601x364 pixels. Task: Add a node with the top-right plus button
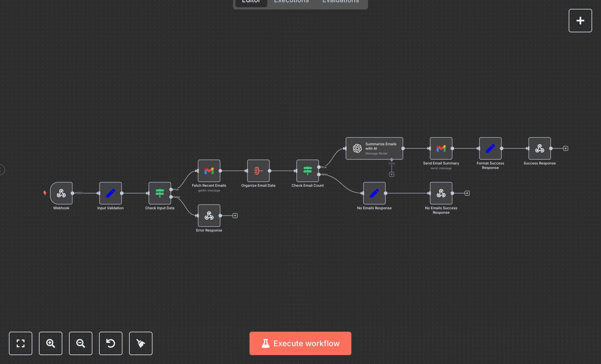pyautogui.click(x=580, y=21)
